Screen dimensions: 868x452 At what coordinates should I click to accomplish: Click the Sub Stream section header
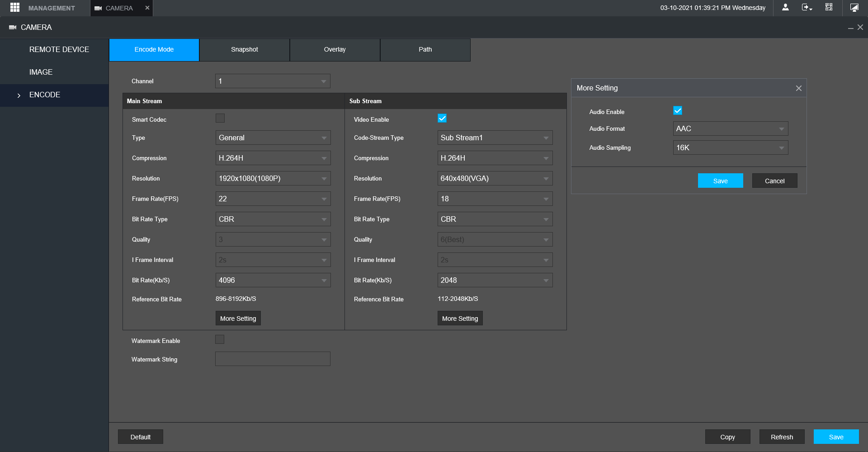(x=456, y=101)
